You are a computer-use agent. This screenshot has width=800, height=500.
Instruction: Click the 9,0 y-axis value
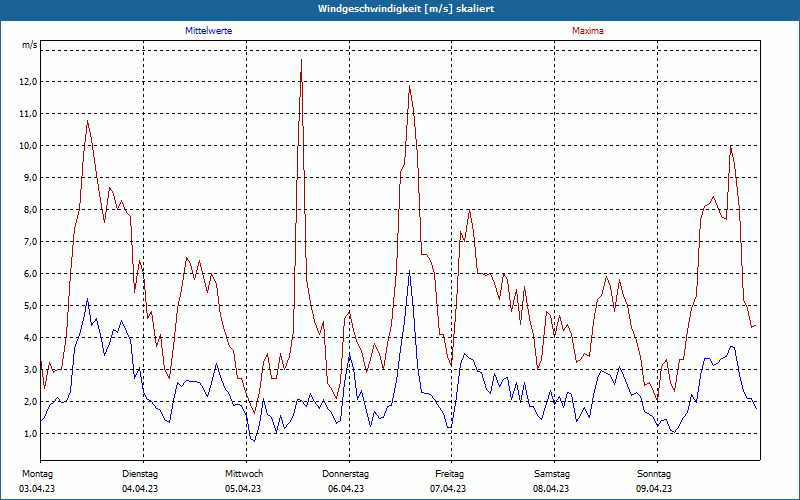point(30,178)
